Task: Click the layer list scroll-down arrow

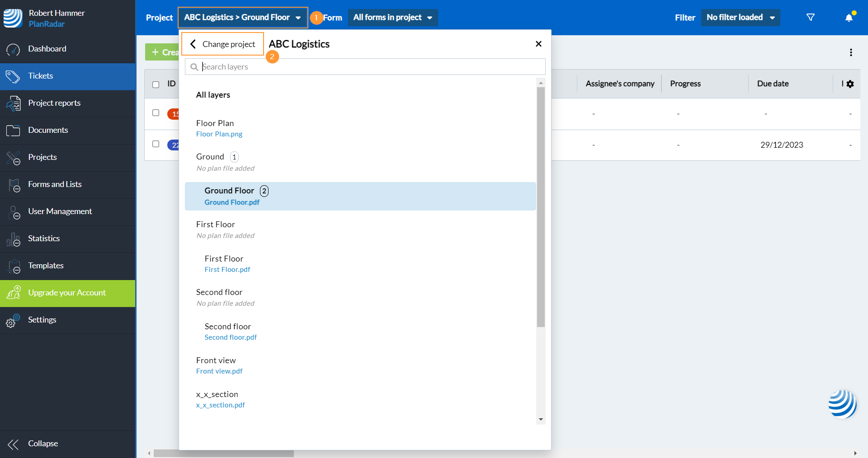Action: pos(541,420)
